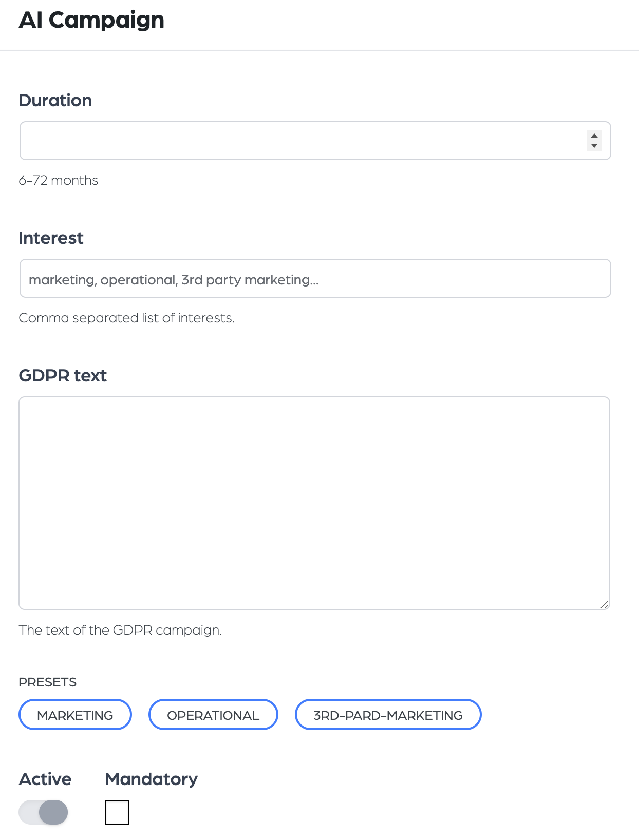Focus the Duration number field
The image size is (639, 840).
coord(315,141)
